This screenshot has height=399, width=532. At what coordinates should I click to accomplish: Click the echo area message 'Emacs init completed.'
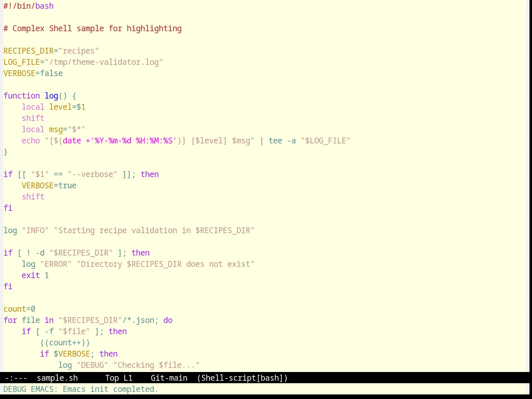click(111, 389)
